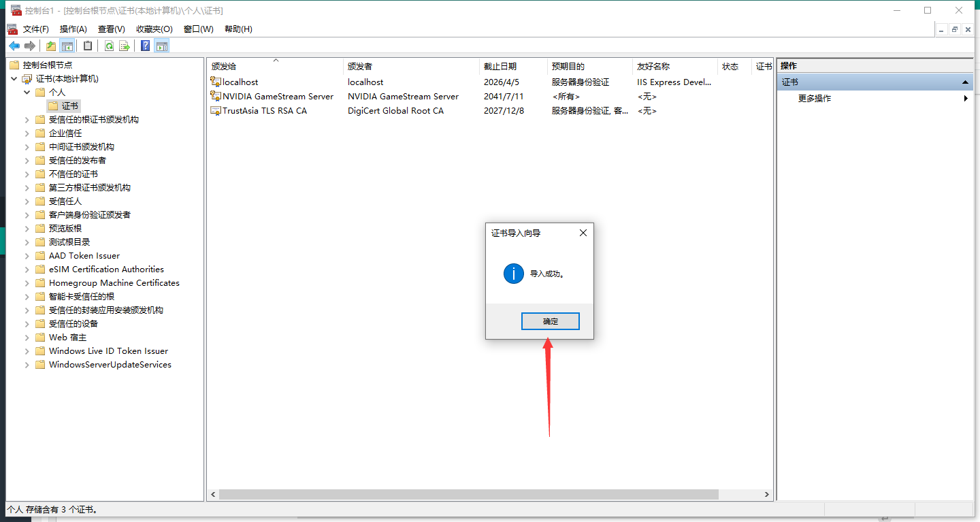Screen dimensions: 980x522
Task: Collapse the 证书(本地计算机) tree node
Action: tap(14, 79)
